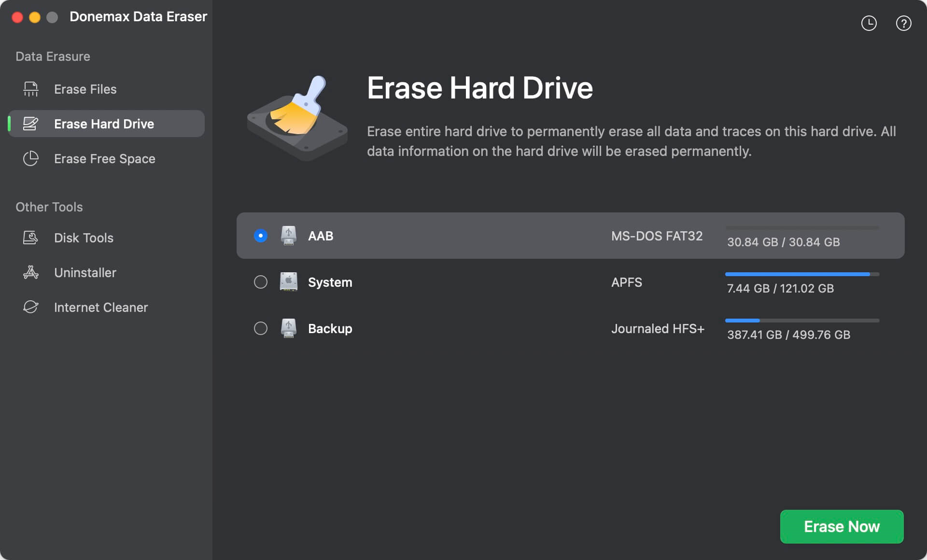Click the Erase Free Space pie icon
927x560 pixels.
click(x=31, y=159)
